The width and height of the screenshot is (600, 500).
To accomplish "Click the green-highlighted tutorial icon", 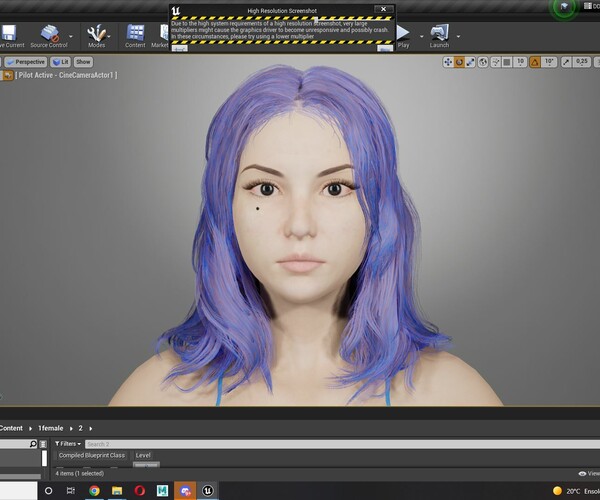I will pyautogui.click(x=564, y=7).
